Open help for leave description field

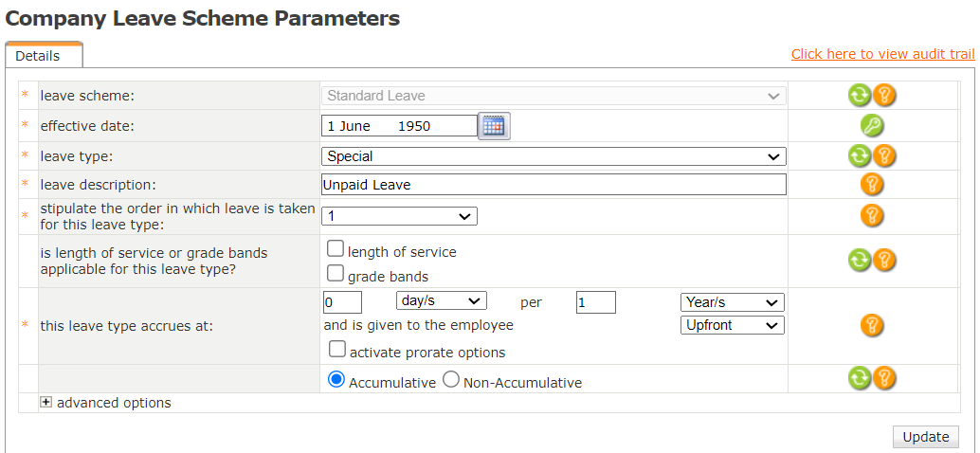872,185
